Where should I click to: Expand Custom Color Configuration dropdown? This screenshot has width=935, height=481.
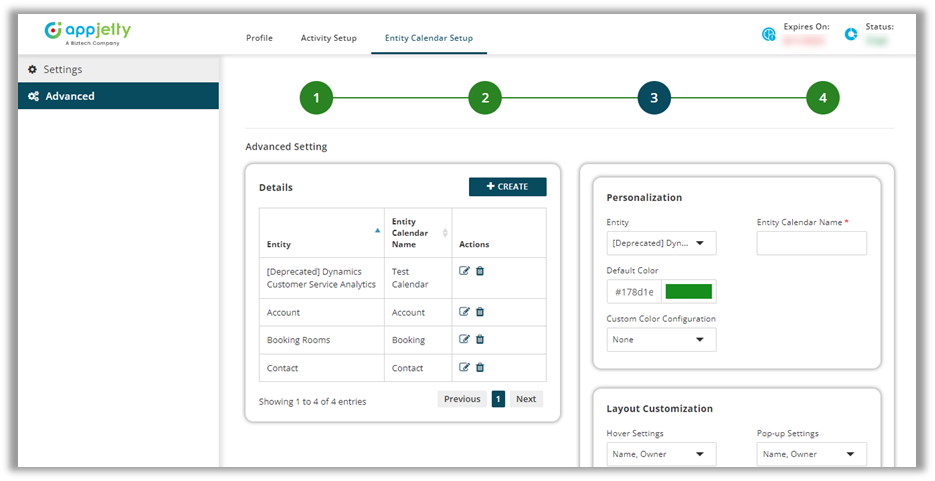(x=661, y=340)
